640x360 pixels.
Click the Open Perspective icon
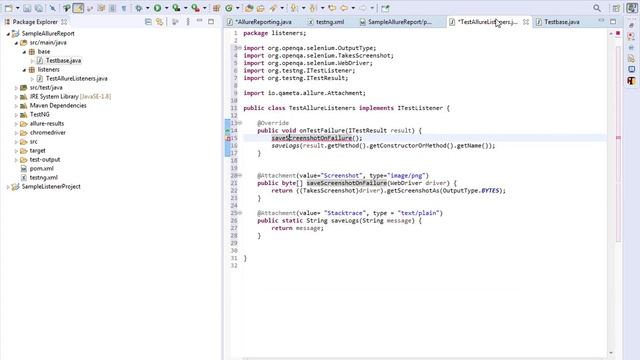pyautogui.click(x=616, y=8)
